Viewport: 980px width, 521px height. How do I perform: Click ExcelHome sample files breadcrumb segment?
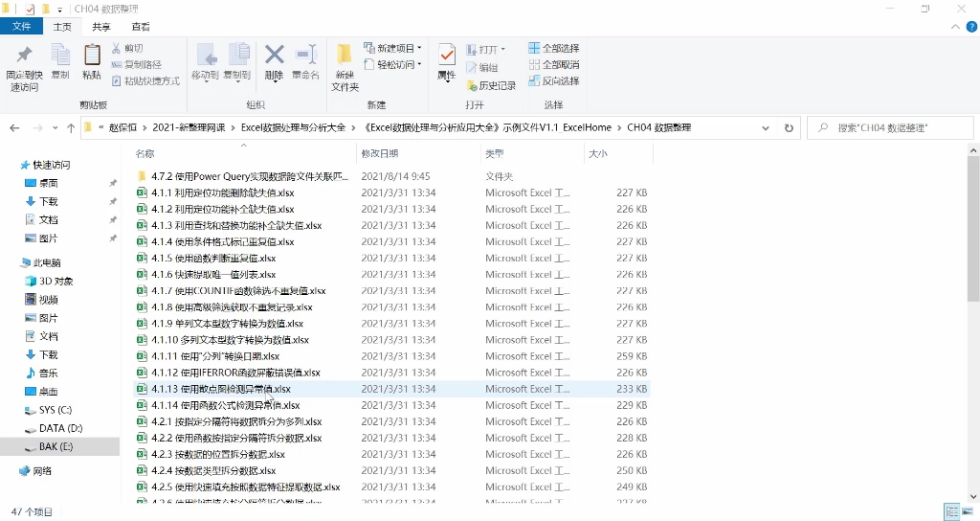pos(487,127)
